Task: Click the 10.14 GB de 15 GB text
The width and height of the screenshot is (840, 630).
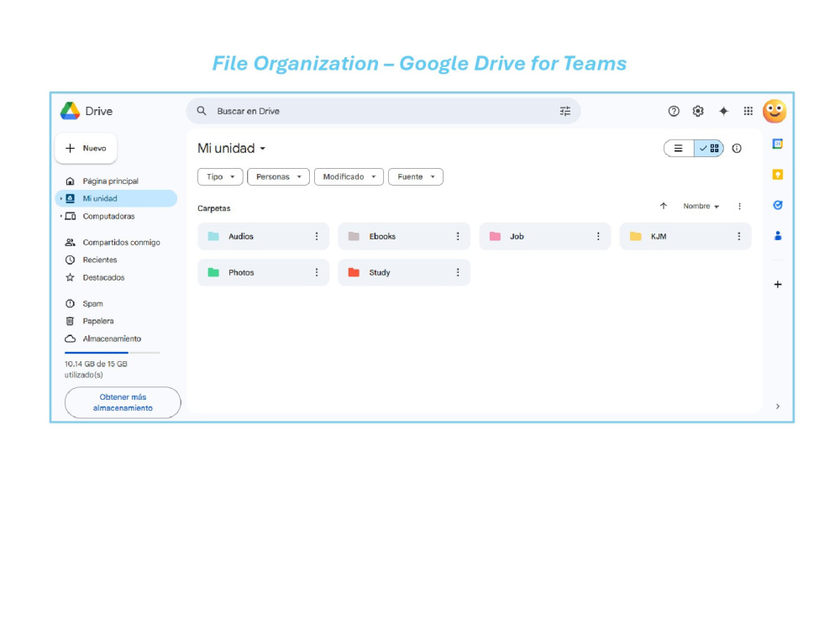Action: (96, 364)
